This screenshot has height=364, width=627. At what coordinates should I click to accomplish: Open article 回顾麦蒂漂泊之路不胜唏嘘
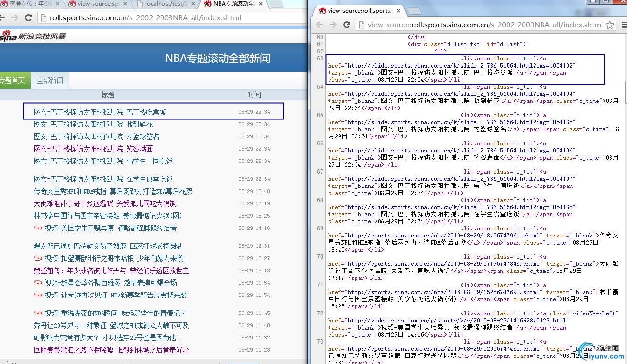(111, 350)
